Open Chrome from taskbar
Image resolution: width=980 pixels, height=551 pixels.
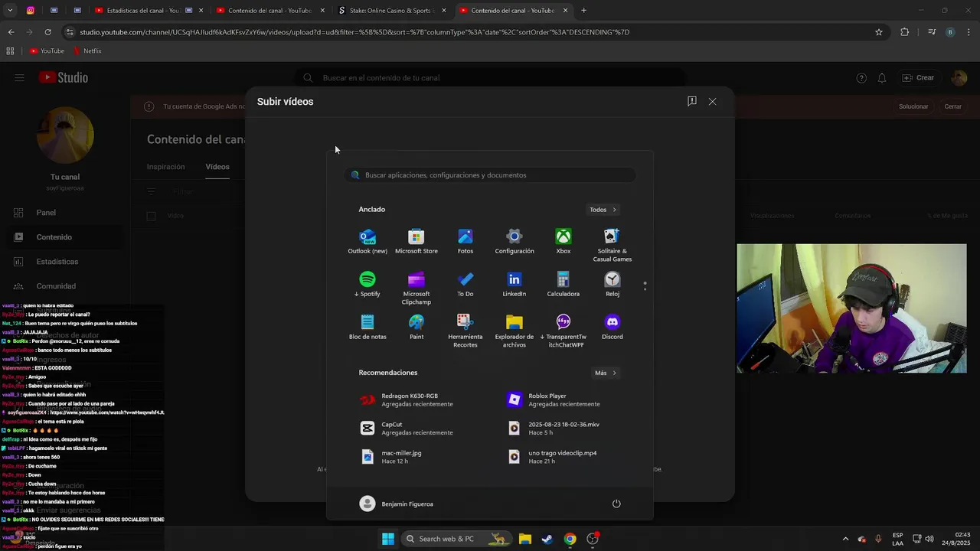[x=570, y=539]
